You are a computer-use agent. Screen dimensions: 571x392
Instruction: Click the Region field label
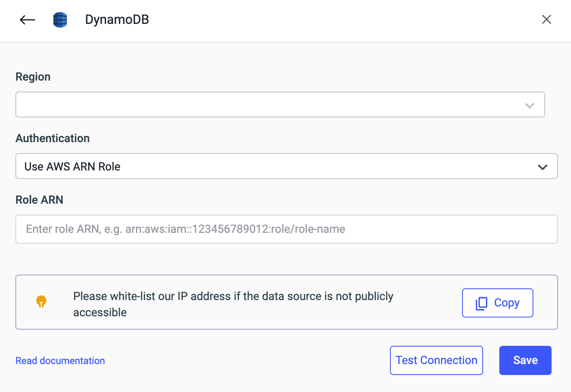click(33, 77)
